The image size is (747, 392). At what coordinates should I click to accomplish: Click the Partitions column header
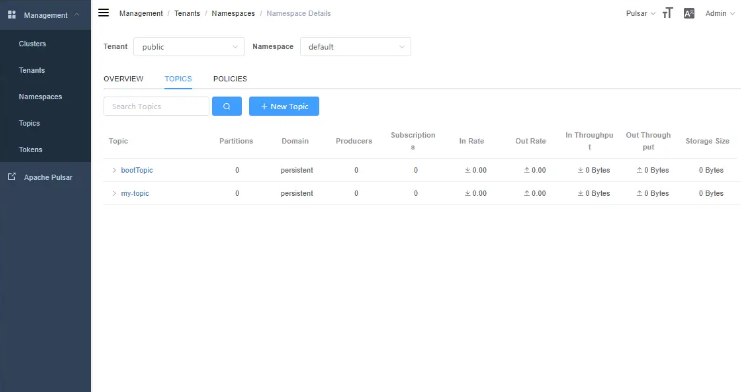[x=236, y=141]
